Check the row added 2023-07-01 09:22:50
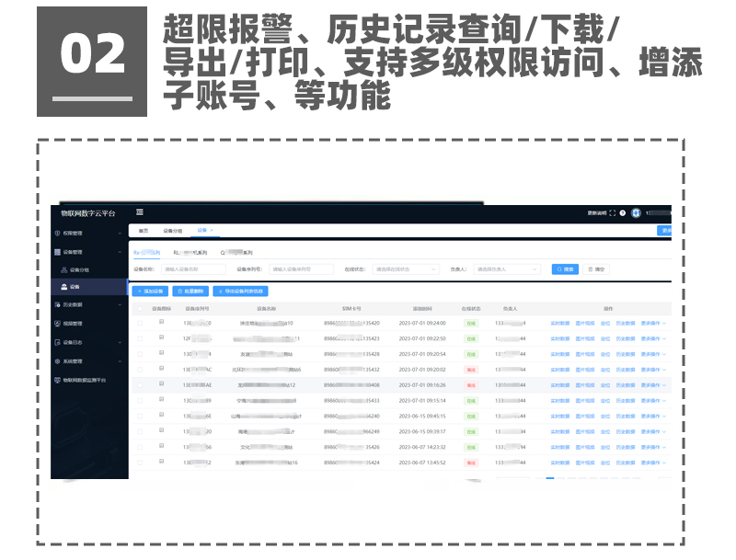The height and width of the screenshot is (560, 736). [x=140, y=338]
